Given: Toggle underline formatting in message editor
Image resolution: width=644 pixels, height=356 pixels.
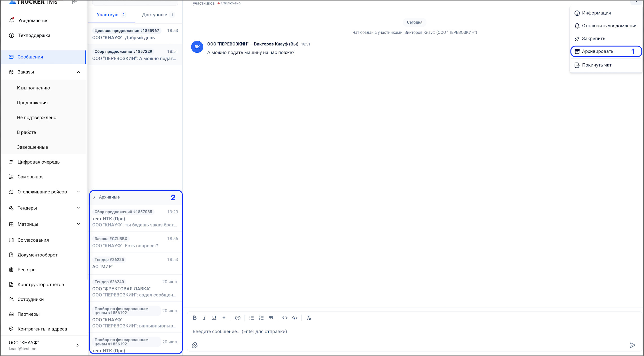Looking at the screenshot, I should point(214,318).
